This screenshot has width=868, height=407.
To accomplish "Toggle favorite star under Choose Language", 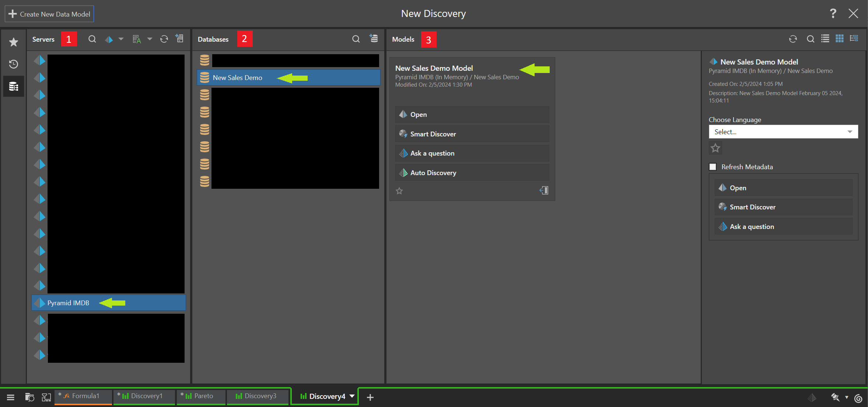I will tap(715, 148).
